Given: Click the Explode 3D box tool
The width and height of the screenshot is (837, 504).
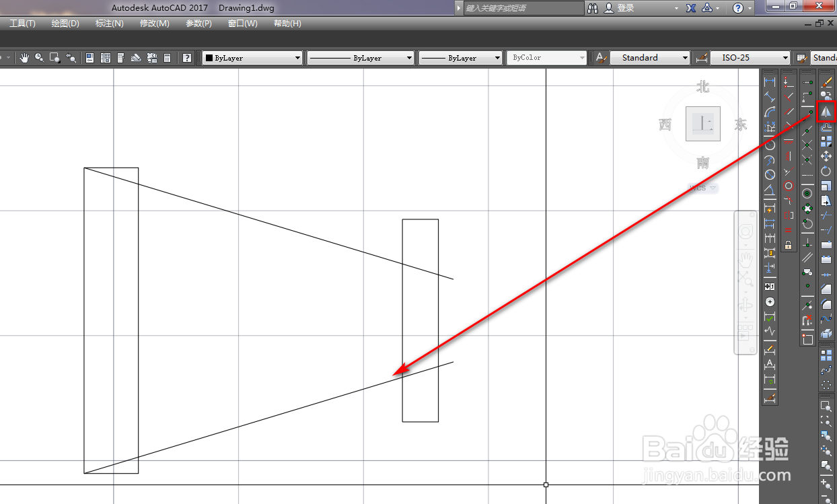Looking at the screenshot, I should point(826,334).
